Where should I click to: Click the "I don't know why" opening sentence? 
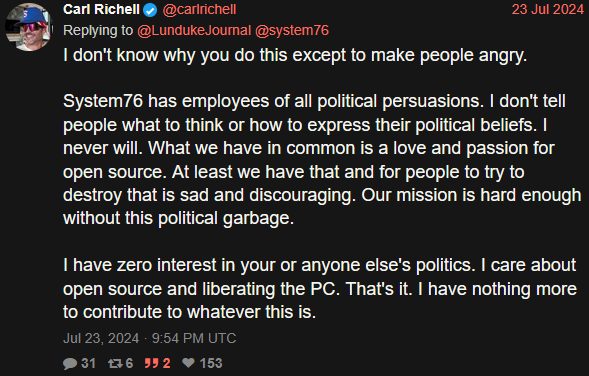(295, 56)
